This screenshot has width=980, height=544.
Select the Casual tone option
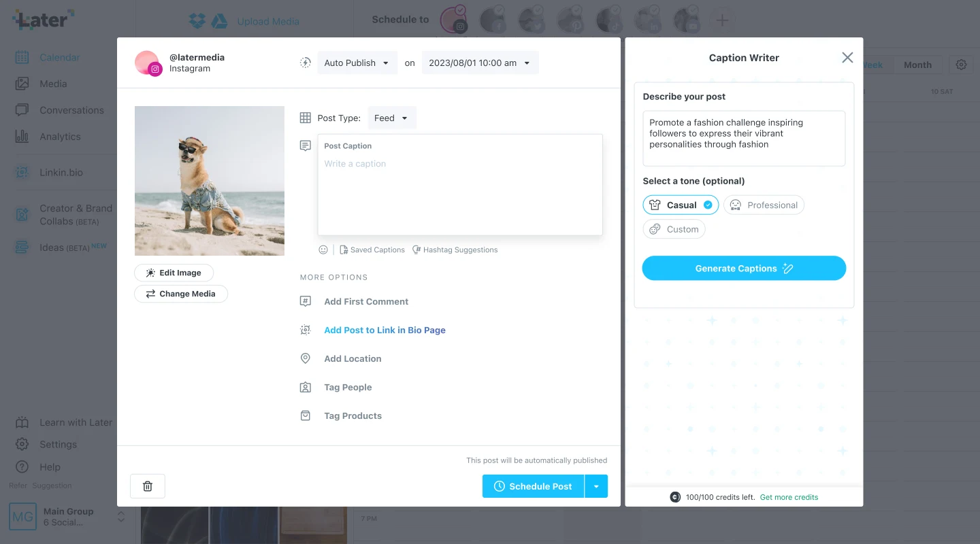[x=681, y=205]
